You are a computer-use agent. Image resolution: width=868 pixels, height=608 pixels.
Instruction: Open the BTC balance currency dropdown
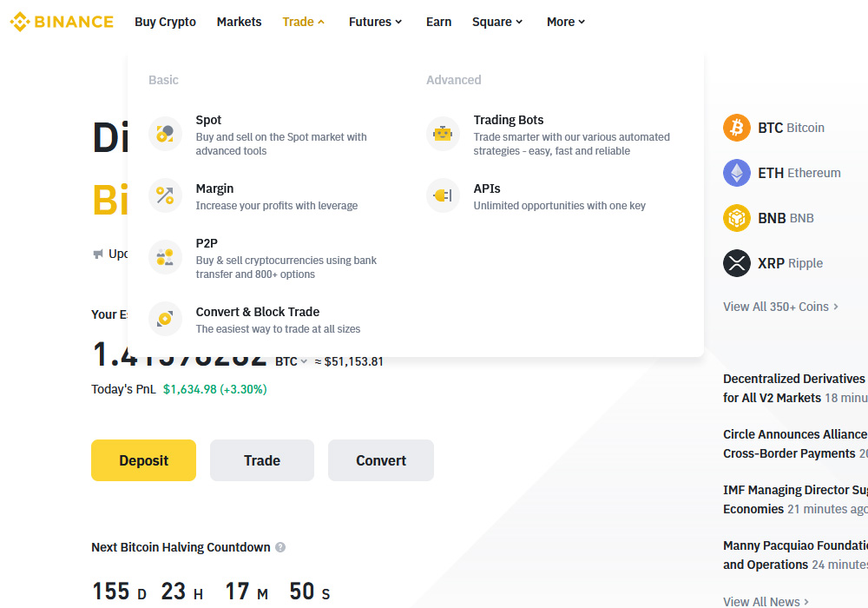coord(291,361)
